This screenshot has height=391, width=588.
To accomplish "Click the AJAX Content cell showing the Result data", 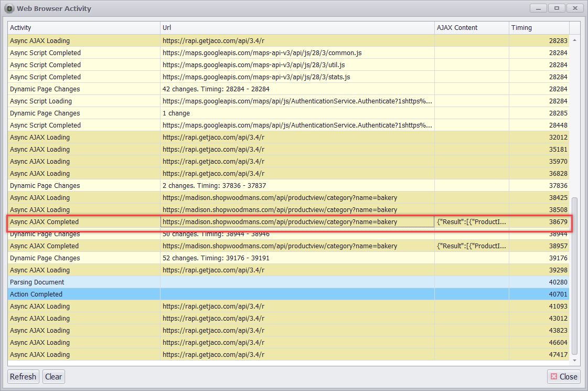I will pyautogui.click(x=471, y=221).
